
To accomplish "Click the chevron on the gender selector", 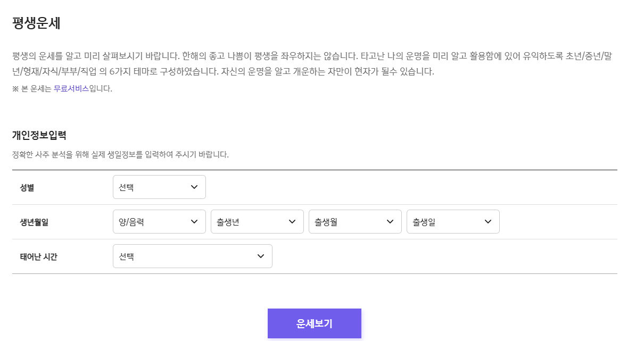I will [x=195, y=187].
